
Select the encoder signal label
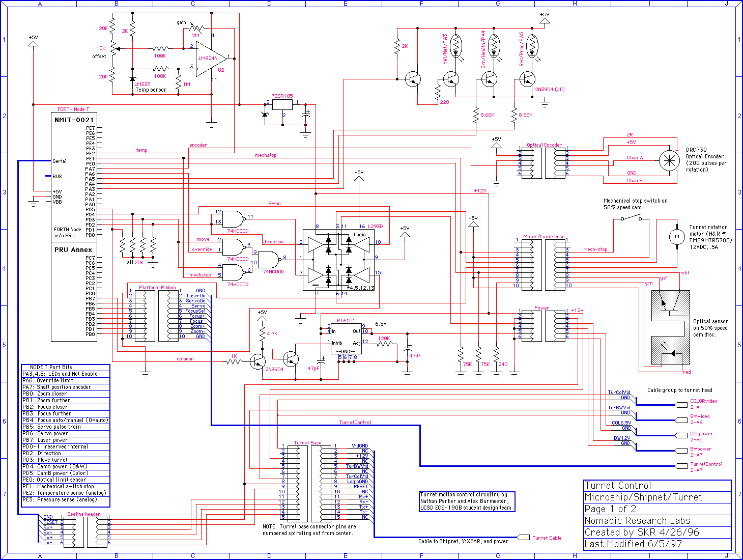tap(198, 145)
